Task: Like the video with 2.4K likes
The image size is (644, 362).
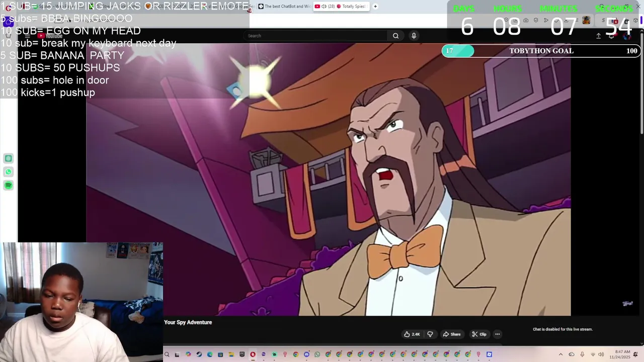Action: [x=412, y=334]
